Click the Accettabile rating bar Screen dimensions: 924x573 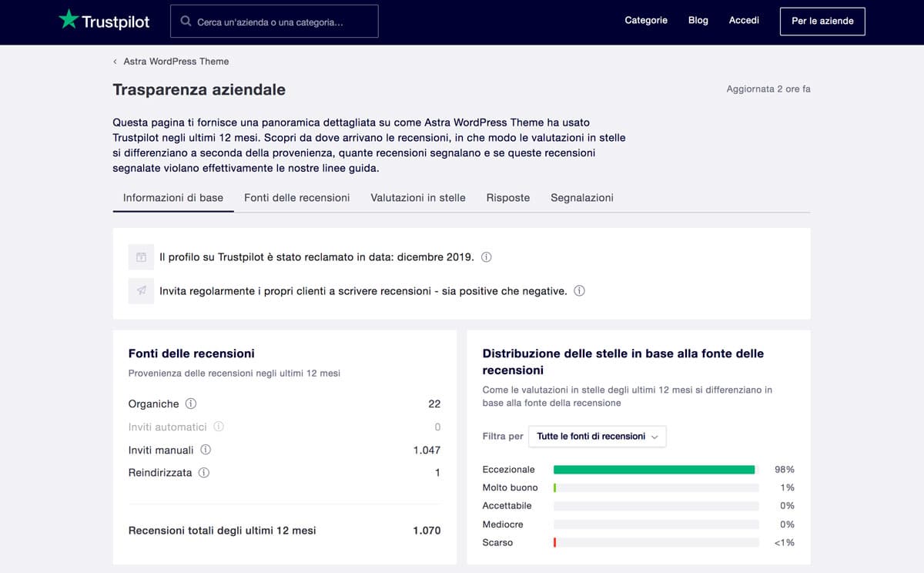656,506
